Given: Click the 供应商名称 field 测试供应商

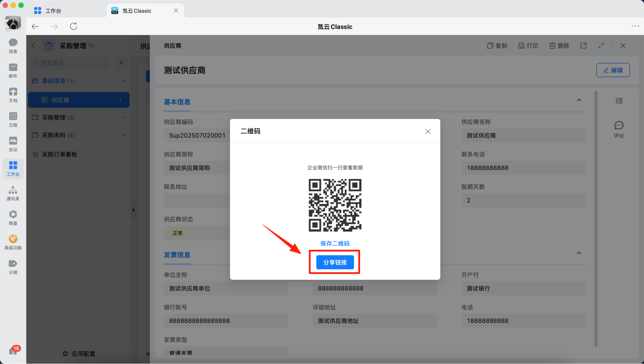Looking at the screenshot, I should click(x=523, y=135).
